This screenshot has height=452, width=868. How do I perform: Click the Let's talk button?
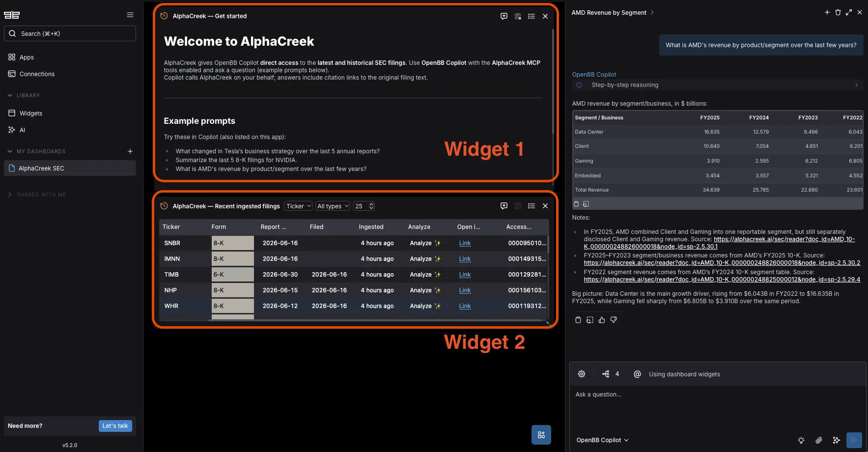tap(115, 426)
